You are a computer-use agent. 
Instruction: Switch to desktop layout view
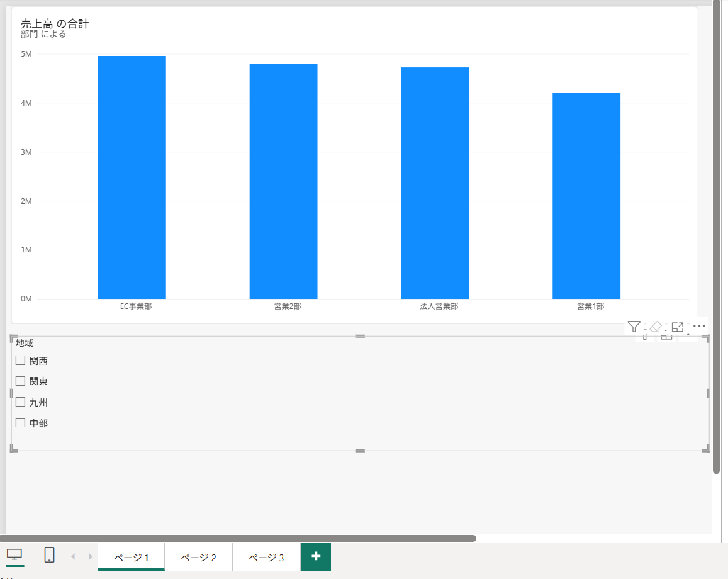point(15,555)
